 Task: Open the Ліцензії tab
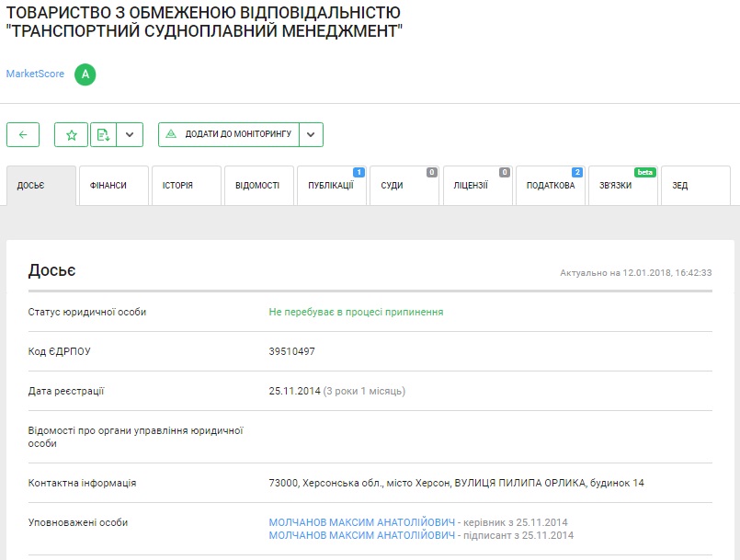476,185
